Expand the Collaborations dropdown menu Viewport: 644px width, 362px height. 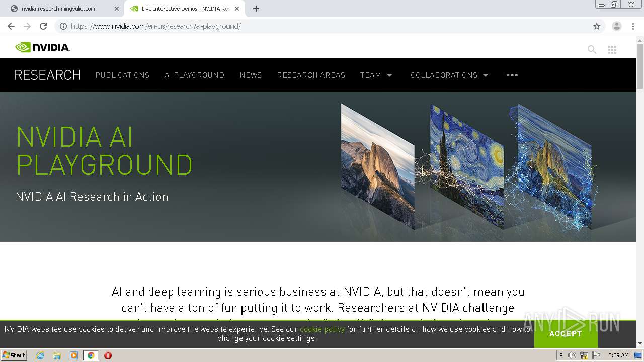pyautogui.click(x=449, y=75)
